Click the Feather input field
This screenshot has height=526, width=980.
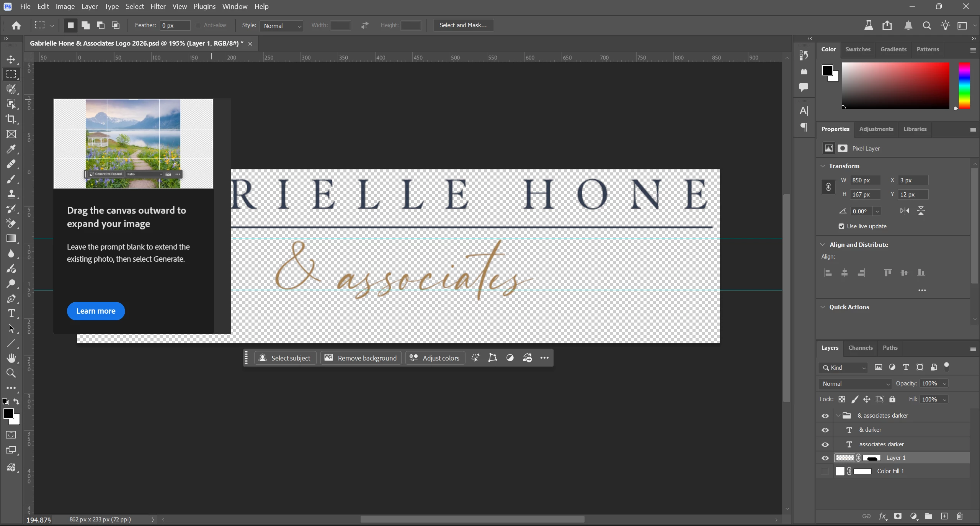(175, 26)
